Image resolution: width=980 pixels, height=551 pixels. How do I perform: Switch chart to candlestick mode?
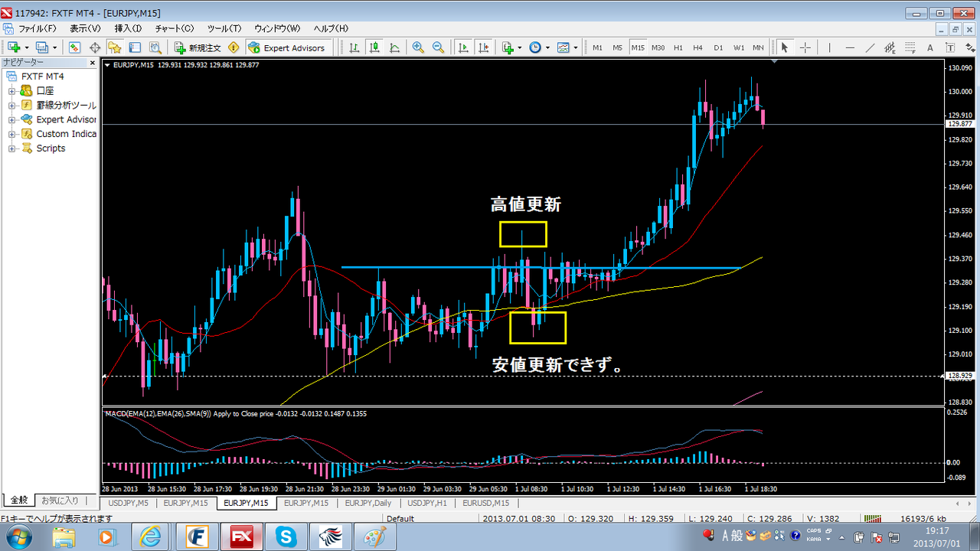[374, 47]
